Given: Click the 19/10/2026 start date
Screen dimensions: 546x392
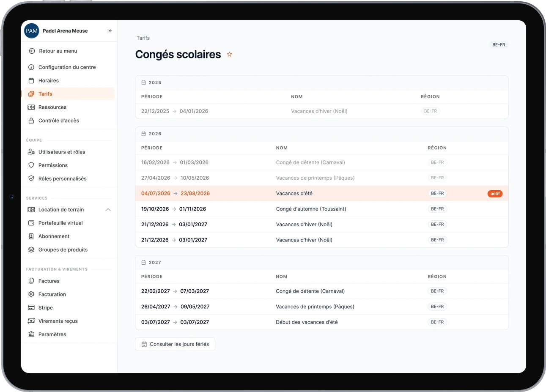Looking at the screenshot, I should (x=155, y=209).
